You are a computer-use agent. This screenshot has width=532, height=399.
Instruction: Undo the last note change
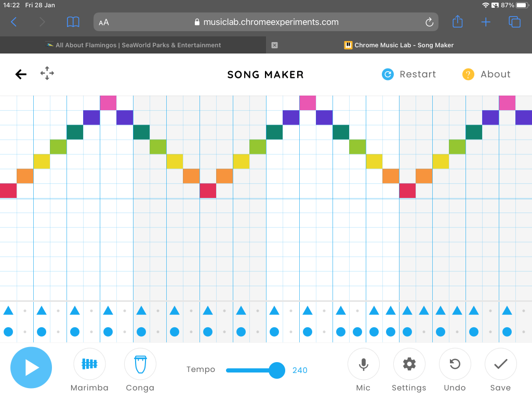pos(455,364)
